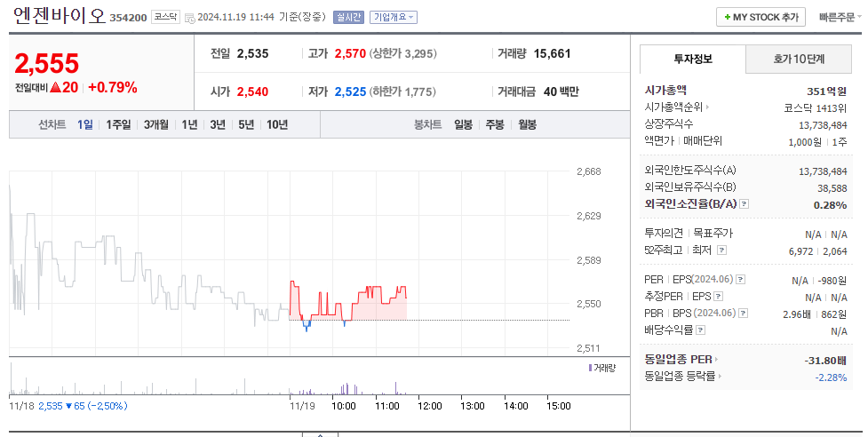
Task: Click the 코스닥 market badge
Action: click(165, 17)
